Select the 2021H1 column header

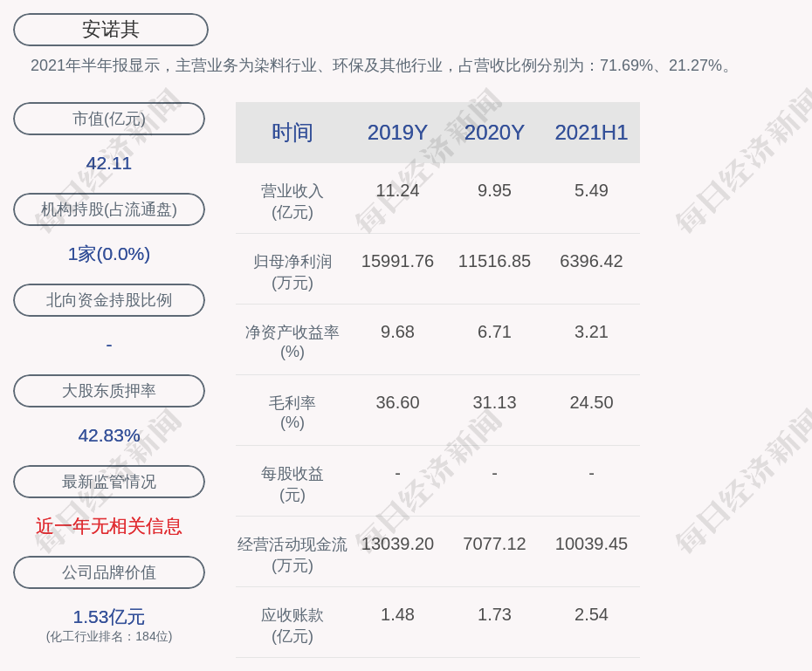[591, 133]
